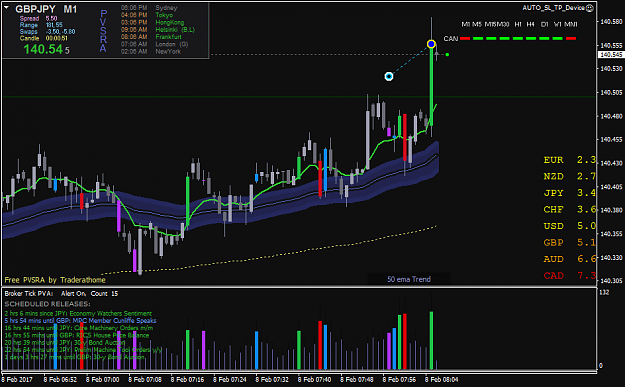Image resolution: width=625 pixels, height=387 pixels.
Task: Click the 8 Feb 07:00 time axis label
Action: (102, 379)
